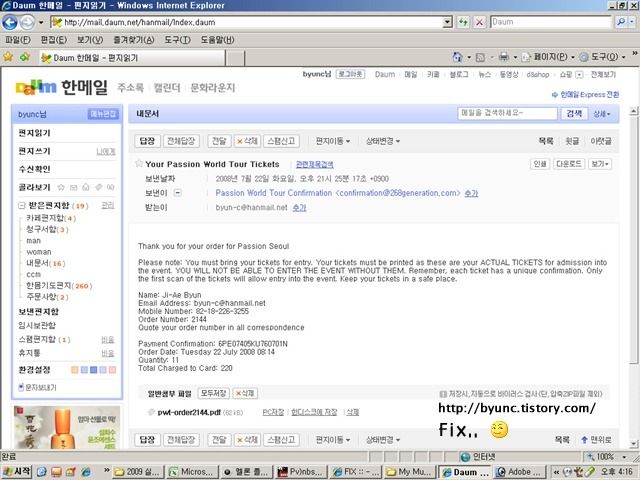Click the top 삭제 delete button
The image size is (640, 480).
pos(247,141)
